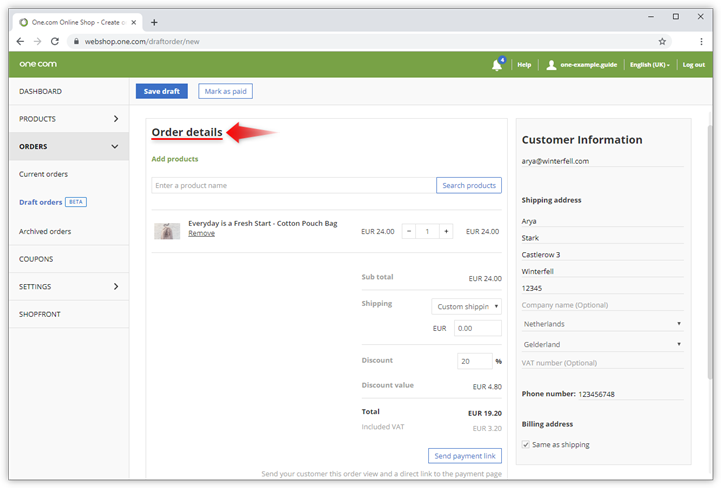Screen dimensions: 721x488
Task: Open a new browser tab
Action: click(154, 22)
